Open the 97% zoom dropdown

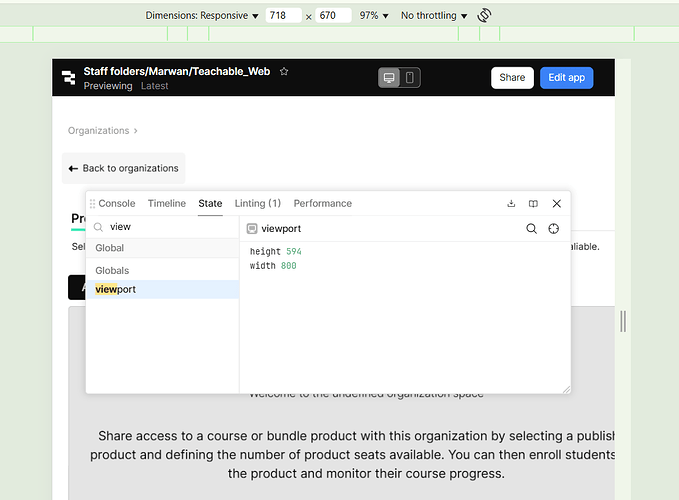click(x=374, y=16)
